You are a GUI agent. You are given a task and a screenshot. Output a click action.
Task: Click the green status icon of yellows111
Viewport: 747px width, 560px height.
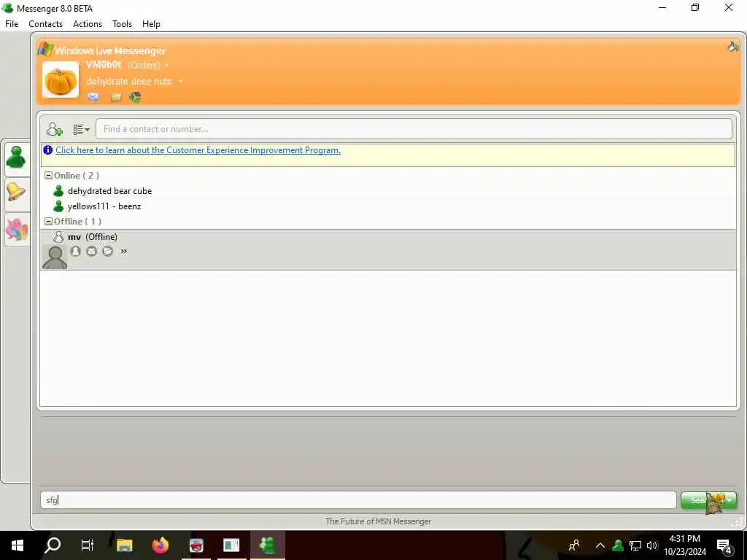pyautogui.click(x=58, y=206)
